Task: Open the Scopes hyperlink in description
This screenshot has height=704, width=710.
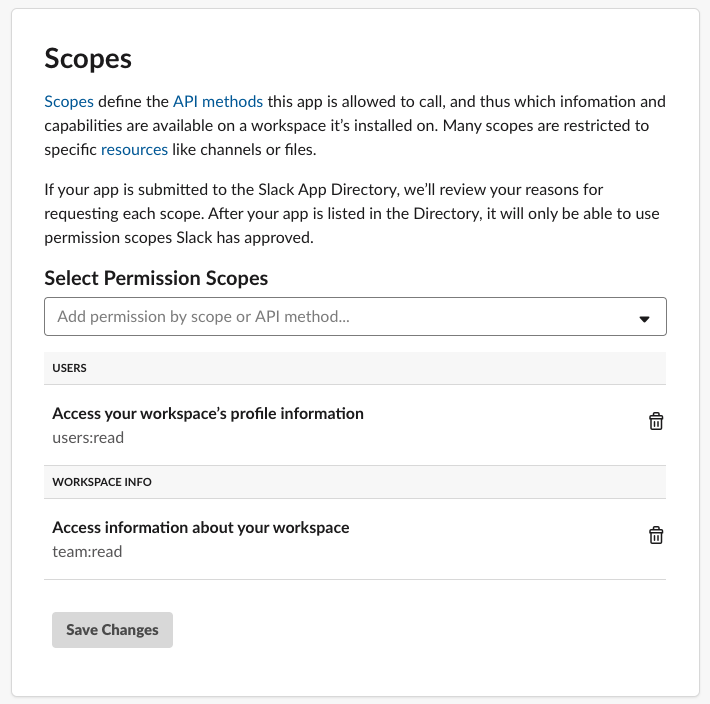Action: (x=69, y=102)
